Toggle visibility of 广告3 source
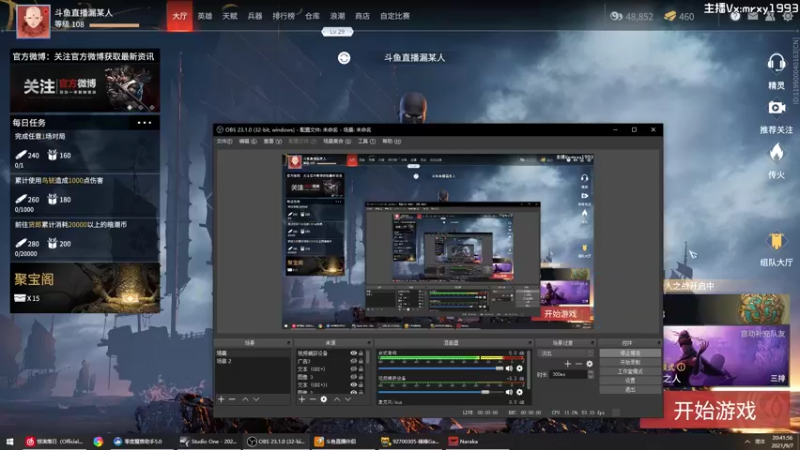The width and height of the screenshot is (800, 450). click(x=353, y=361)
